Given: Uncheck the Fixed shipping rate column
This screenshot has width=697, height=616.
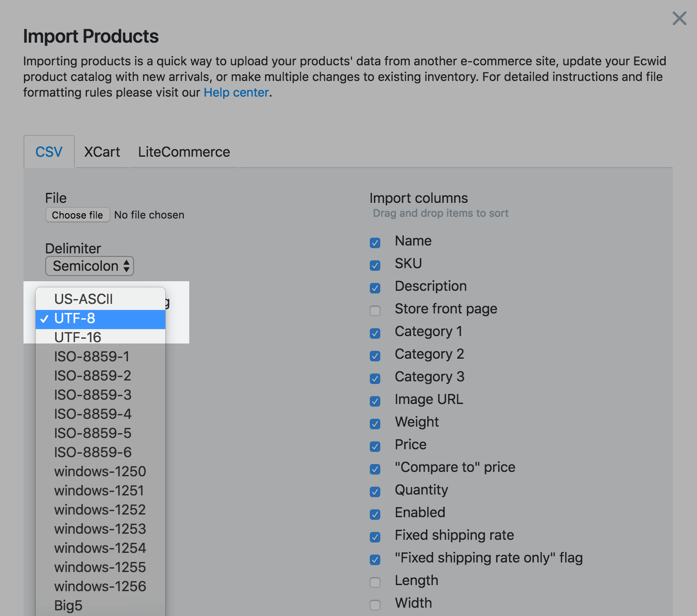Looking at the screenshot, I should coord(375,537).
